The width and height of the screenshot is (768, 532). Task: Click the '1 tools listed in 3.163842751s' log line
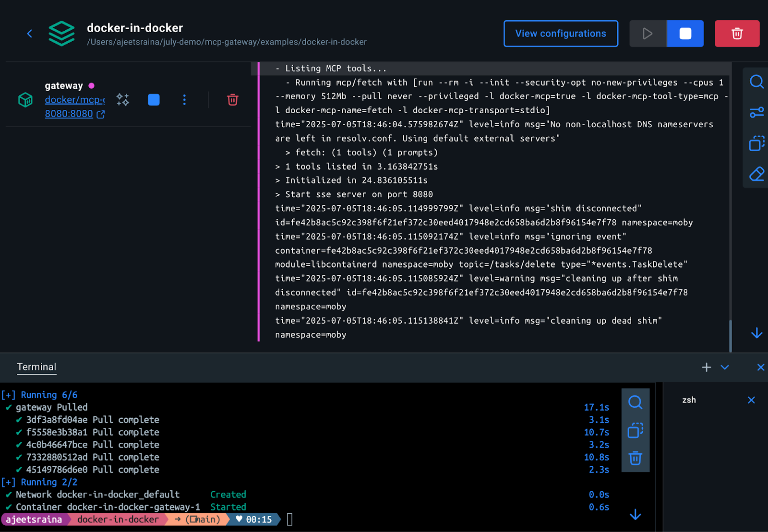click(x=356, y=166)
